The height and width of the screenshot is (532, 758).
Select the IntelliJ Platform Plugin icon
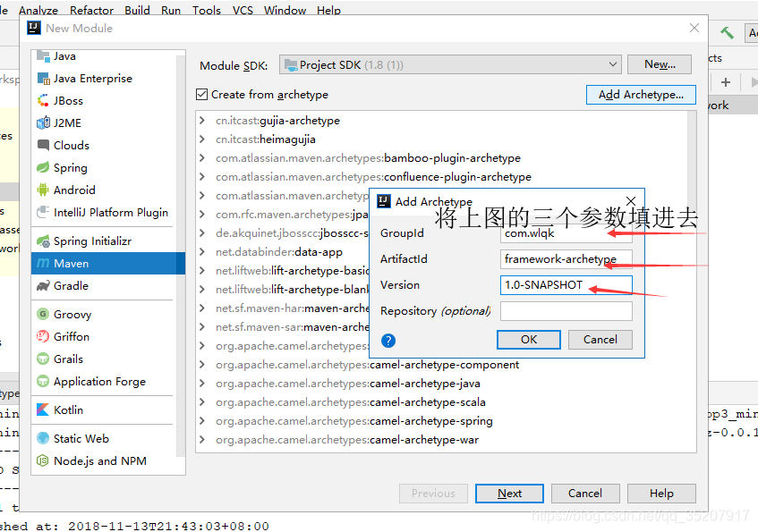[x=43, y=212]
